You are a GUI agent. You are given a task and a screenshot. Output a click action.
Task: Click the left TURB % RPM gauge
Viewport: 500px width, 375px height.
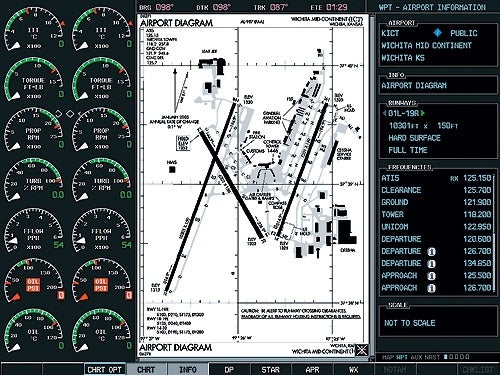[x=34, y=180]
